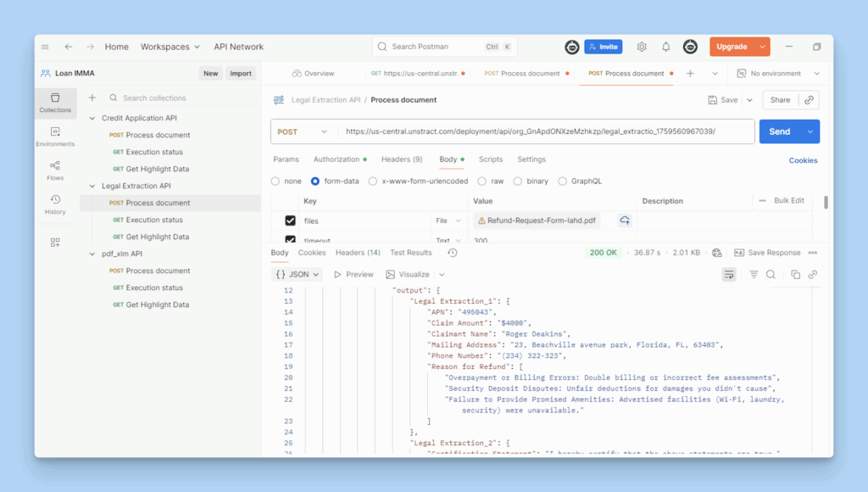Image resolution: width=868 pixels, height=492 pixels.
Task: Click the search icon in response toolbar
Action: pos(771,275)
